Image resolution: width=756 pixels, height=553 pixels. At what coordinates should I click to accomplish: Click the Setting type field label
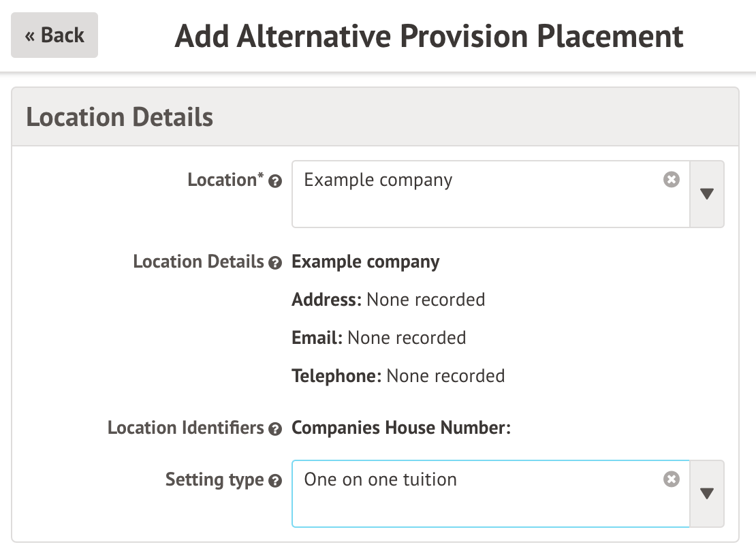(215, 480)
